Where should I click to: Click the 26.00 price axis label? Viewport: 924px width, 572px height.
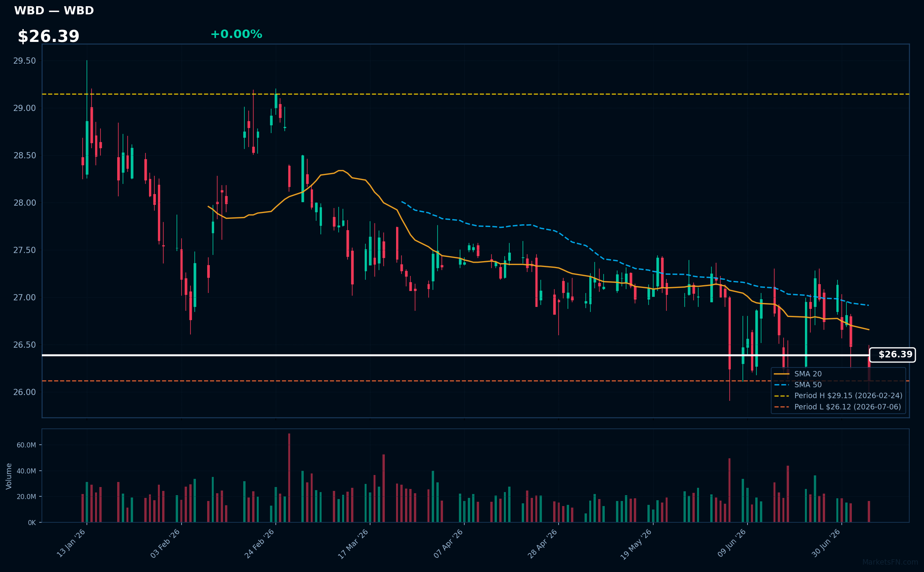(x=24, y=392)
